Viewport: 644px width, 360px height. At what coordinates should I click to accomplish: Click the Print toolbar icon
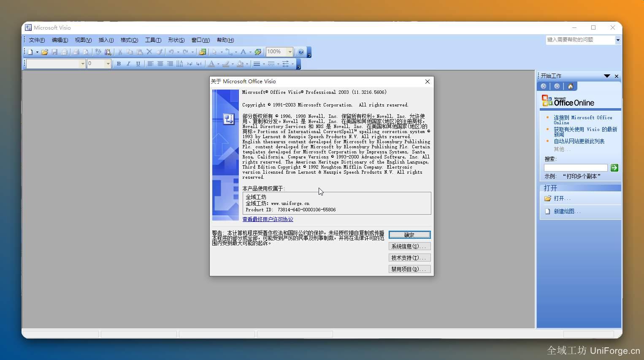coord(76,52)
